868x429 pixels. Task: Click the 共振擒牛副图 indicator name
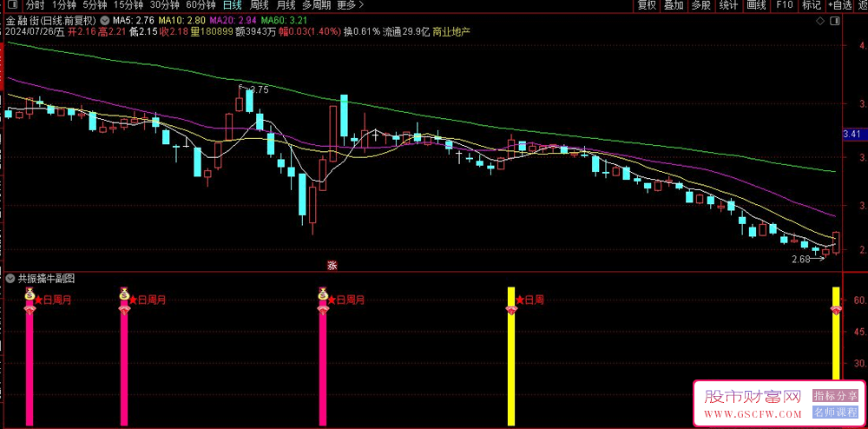point(47,279)
